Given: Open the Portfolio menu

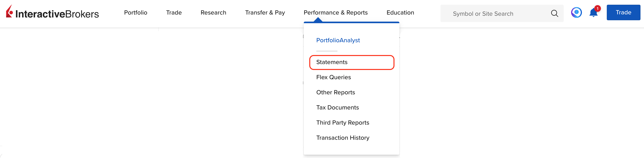Looking at the screenshot, I should coord(136,13).
